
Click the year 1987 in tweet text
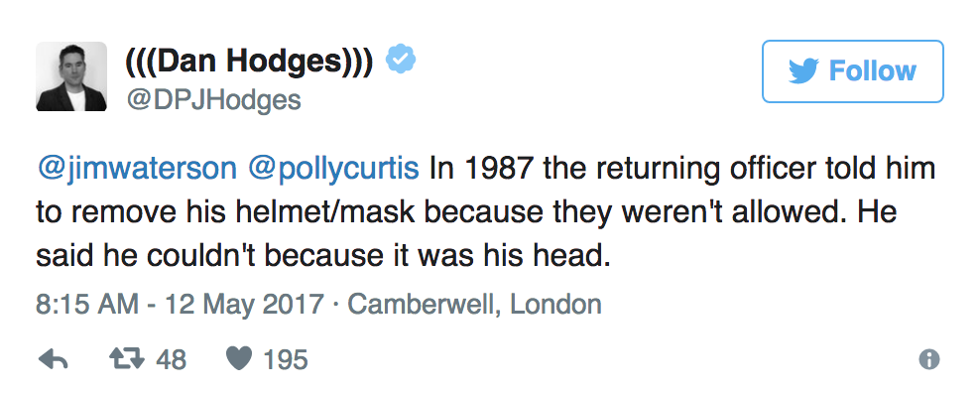click(x=499, y=169)
